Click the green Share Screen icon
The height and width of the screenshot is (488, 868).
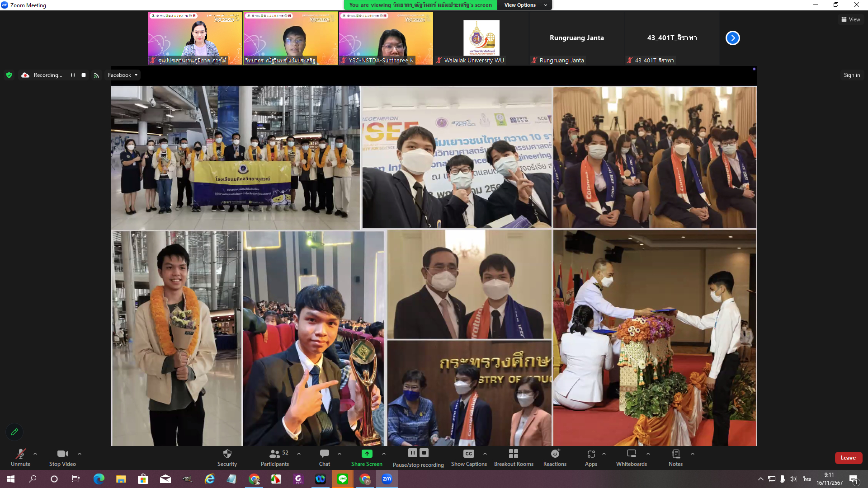[367, 454]
